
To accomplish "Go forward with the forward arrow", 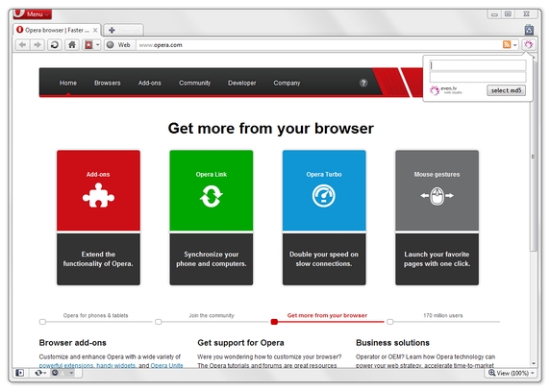I will tap(37, 45).
